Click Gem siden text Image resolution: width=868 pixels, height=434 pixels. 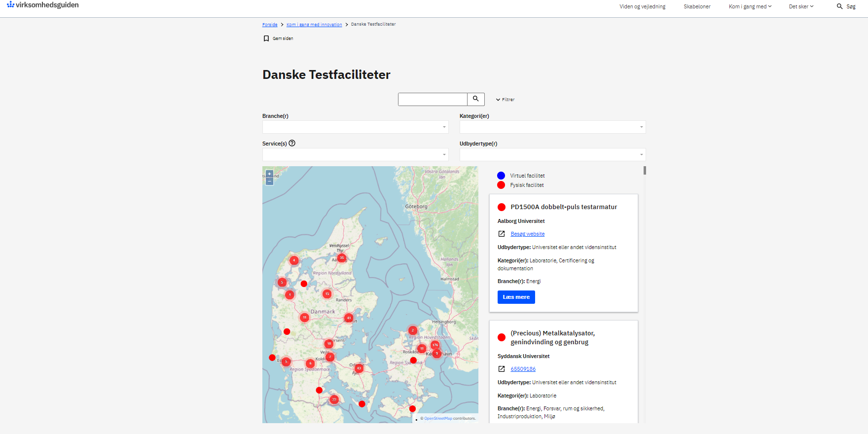(283, 38)
